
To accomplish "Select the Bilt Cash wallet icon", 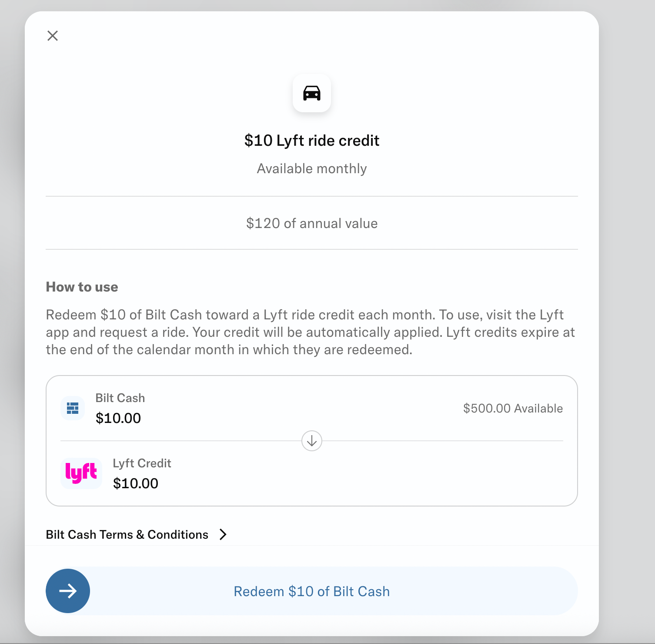I will [72, 408].
